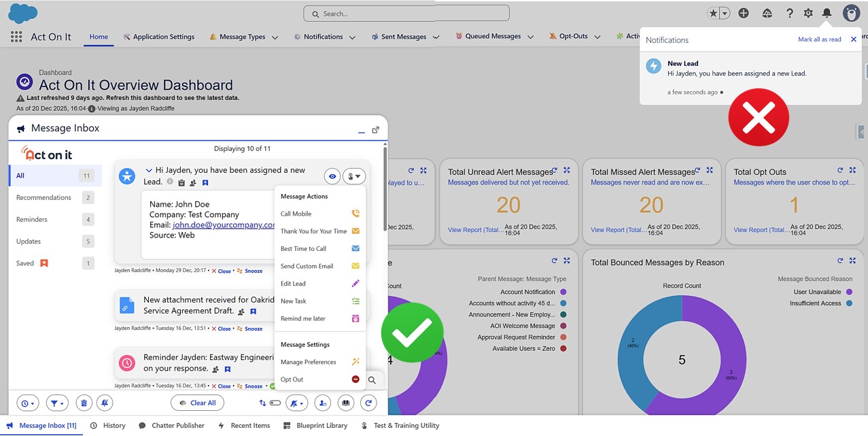This screenshot has height=436, width=868.
Task: Switch to the History utility tab
Action: 108,425
